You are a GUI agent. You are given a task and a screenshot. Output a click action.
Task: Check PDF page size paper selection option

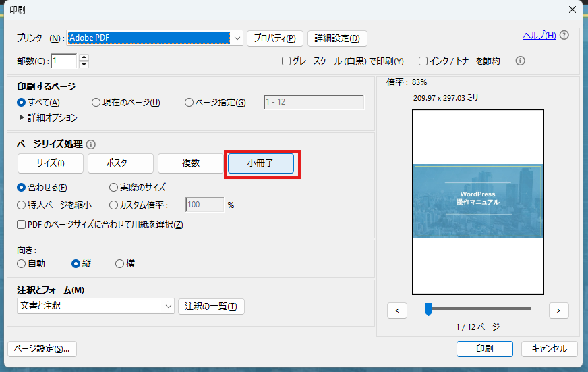[x=21, y=224]
